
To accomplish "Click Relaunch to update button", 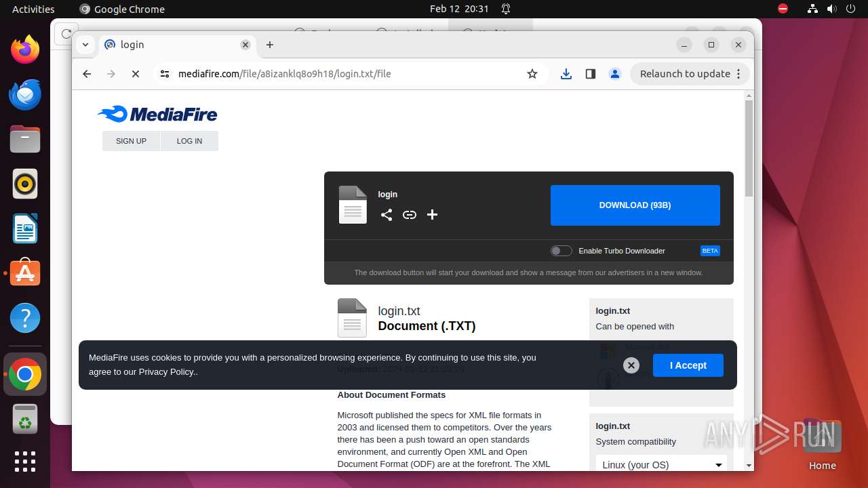I will point(690,74).
